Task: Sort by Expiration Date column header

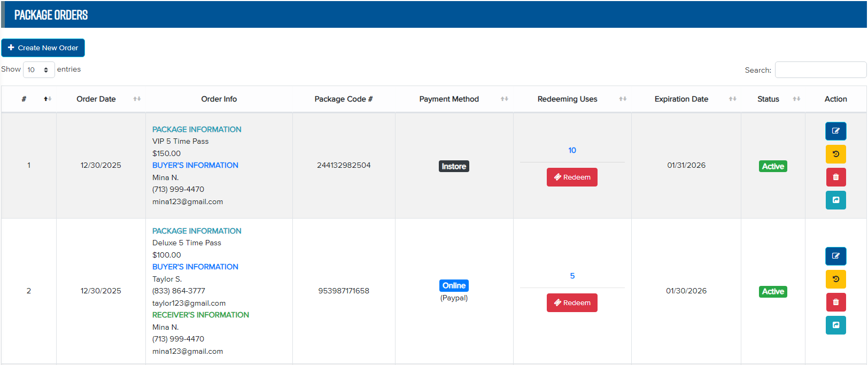Action: pyautogui.click(x=681, y=99)
